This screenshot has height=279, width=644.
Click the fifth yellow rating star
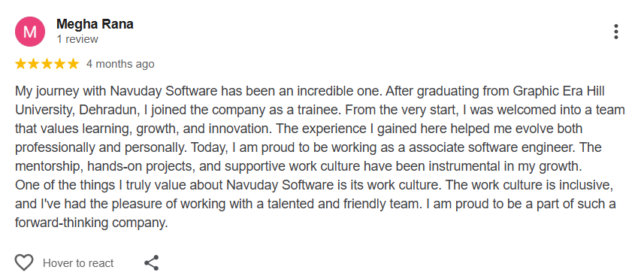pyautogui.click(x=73, y=64)
